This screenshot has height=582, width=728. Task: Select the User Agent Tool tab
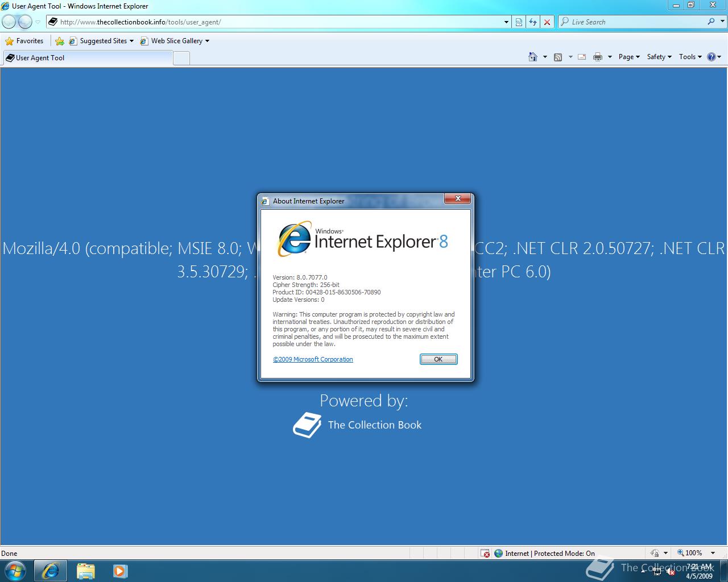coord(88,57)
